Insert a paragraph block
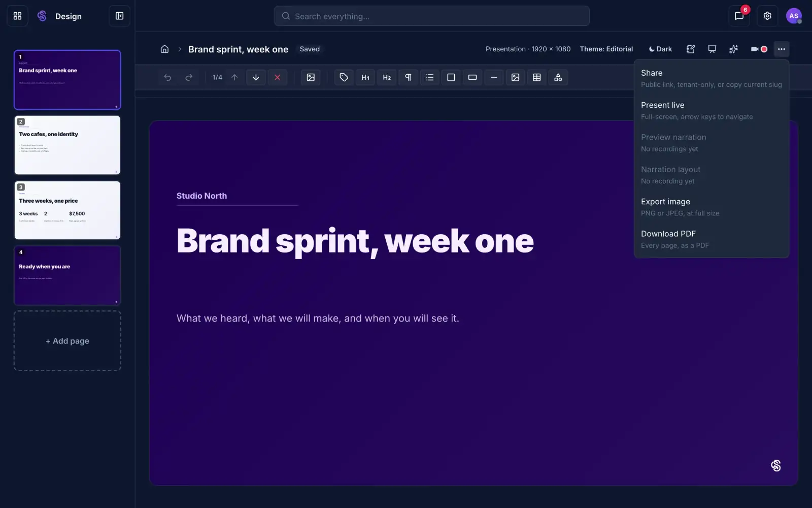The height and width of the screenshot is (508, 812). 408,77
